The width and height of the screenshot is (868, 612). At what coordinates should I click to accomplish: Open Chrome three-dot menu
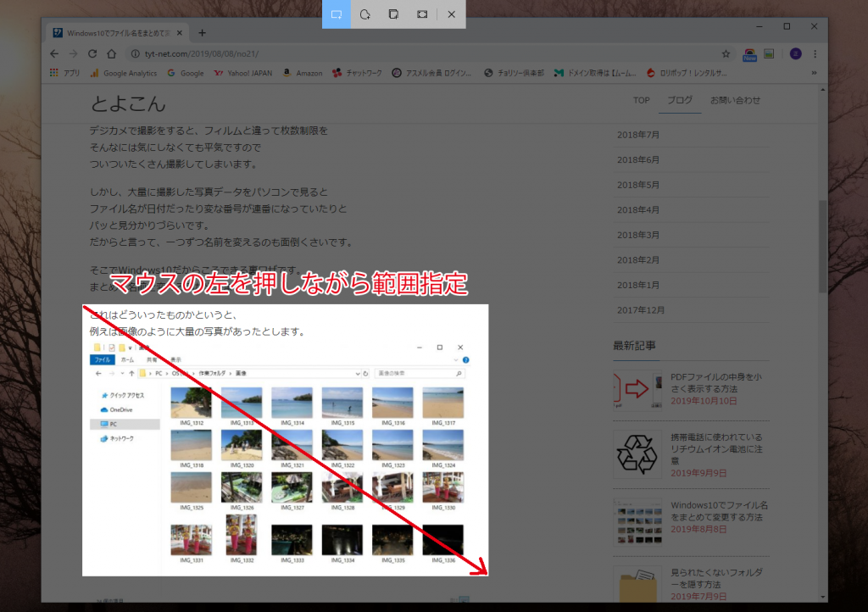(x=815, y=53)
